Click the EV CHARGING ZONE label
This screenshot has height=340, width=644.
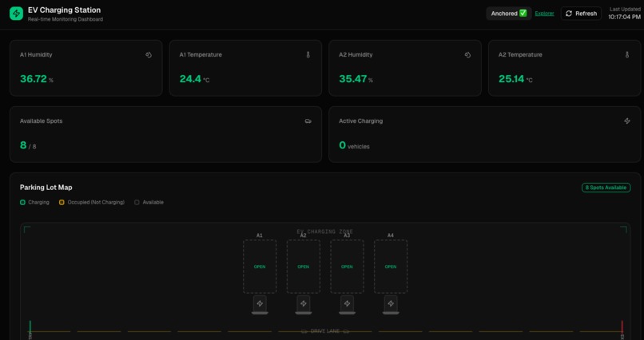click(325, 231)
